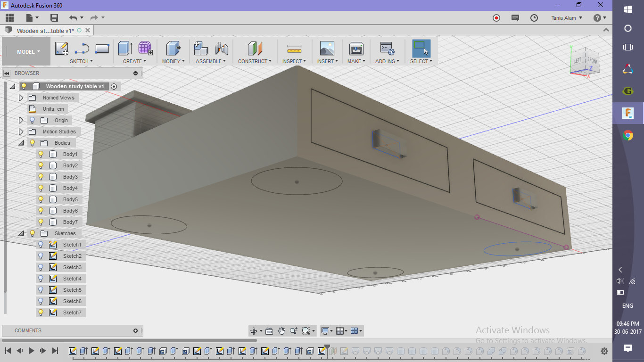Jump to timeline beginning
The width and height of the screenshot is (644, 362).
pos(8,351)
